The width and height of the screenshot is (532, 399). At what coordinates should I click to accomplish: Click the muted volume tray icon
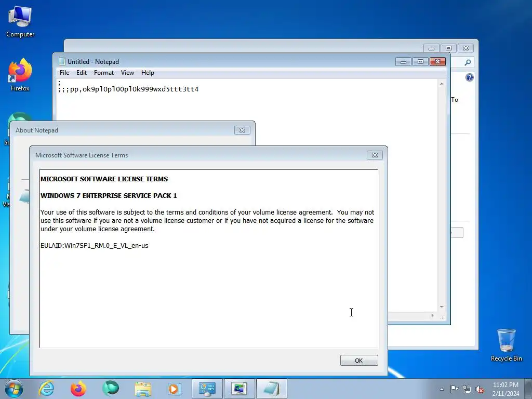point(480,389)
